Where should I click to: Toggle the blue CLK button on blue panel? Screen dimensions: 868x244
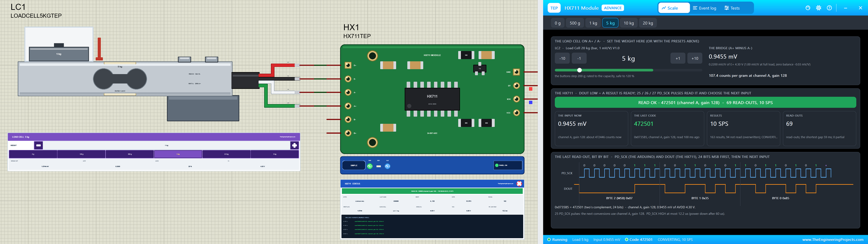point(387,166)
